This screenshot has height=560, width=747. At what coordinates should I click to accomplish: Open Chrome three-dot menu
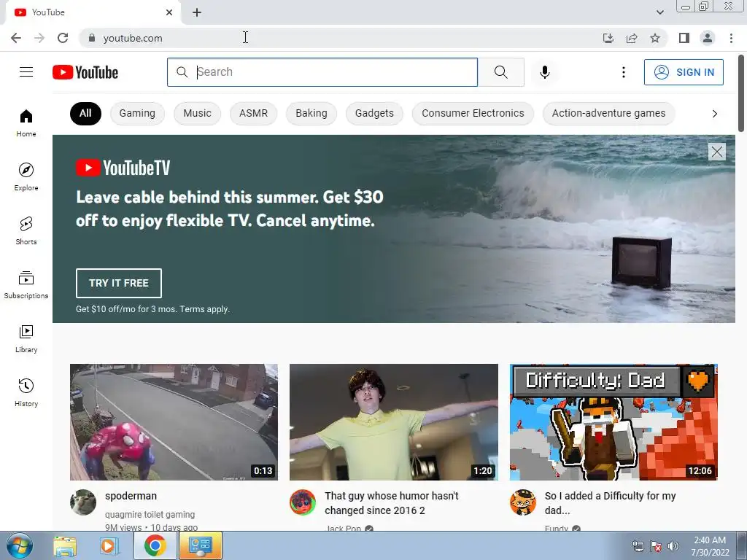click(731, 38)
